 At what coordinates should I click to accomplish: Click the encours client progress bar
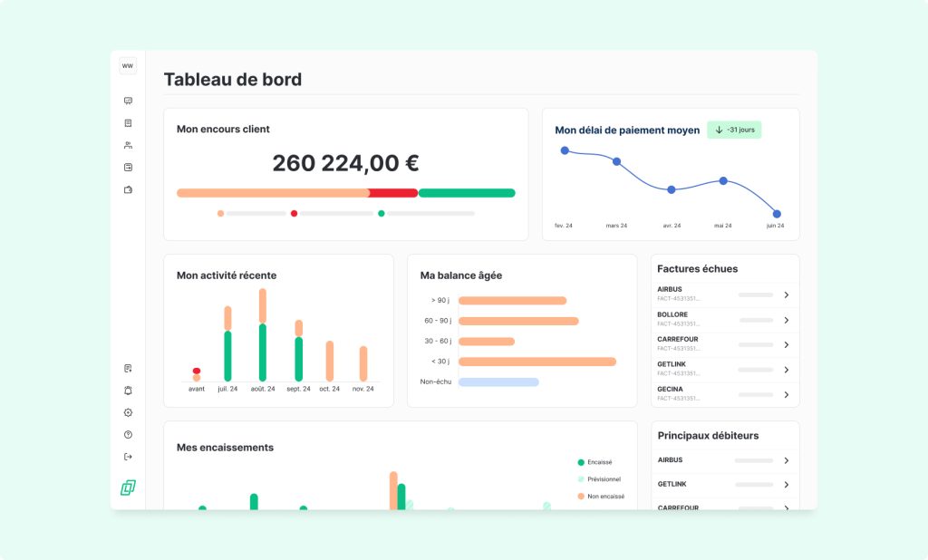344,192
